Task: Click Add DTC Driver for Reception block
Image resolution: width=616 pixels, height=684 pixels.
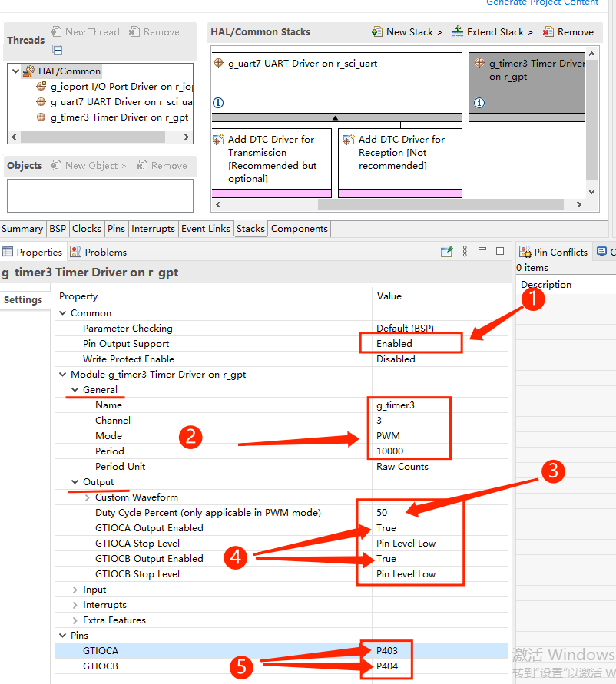Action: click(x=400, y=153)
